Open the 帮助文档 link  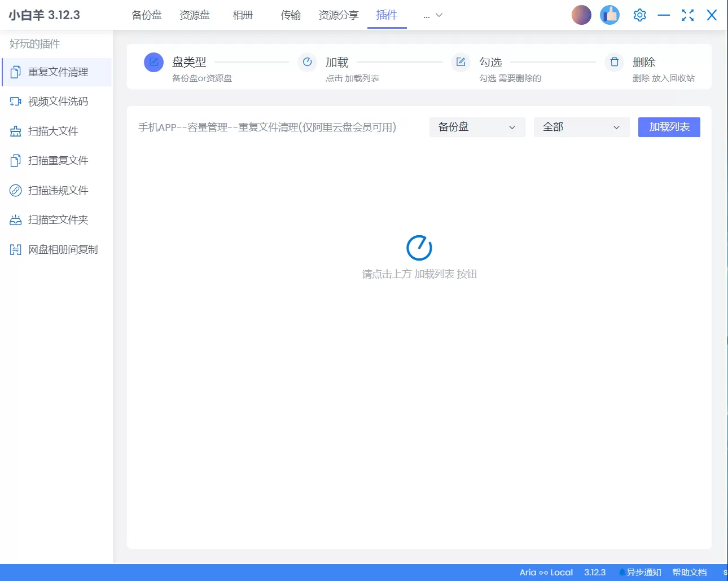690,572
